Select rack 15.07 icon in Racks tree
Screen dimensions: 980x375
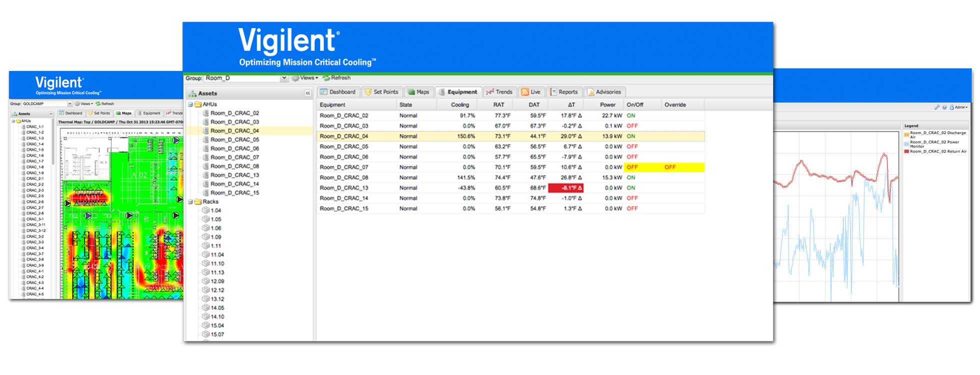205,334
